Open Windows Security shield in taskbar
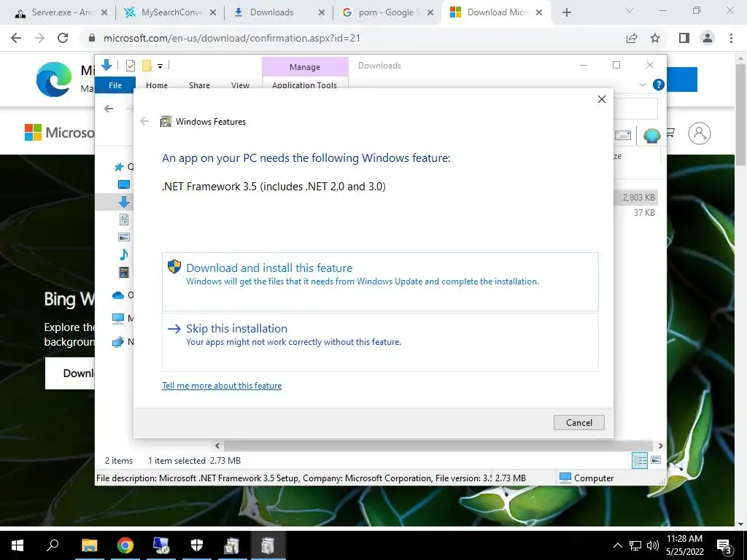Screen dimensions: 747x560 [x=197, y=545]
